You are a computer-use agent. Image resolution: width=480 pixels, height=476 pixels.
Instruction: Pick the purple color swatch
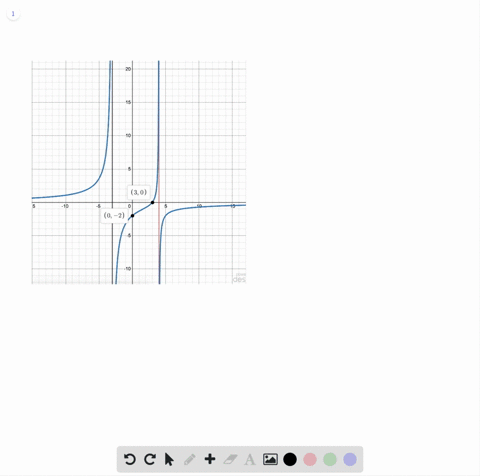(x=350, y=459)
